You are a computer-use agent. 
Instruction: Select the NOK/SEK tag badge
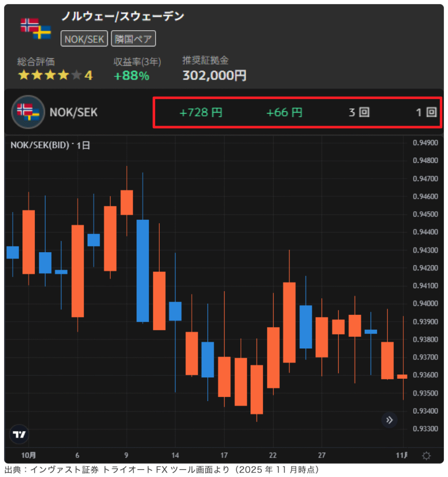click(84, 39)
